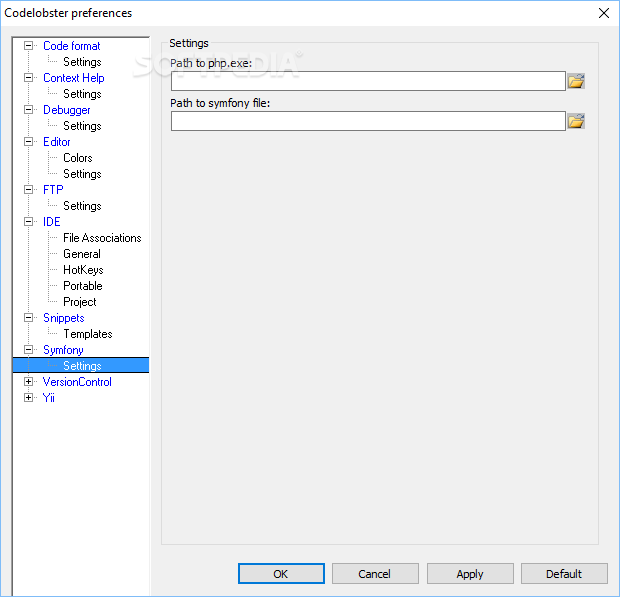
Task: Select the Debugger category
Action: (x=66, y=110)
